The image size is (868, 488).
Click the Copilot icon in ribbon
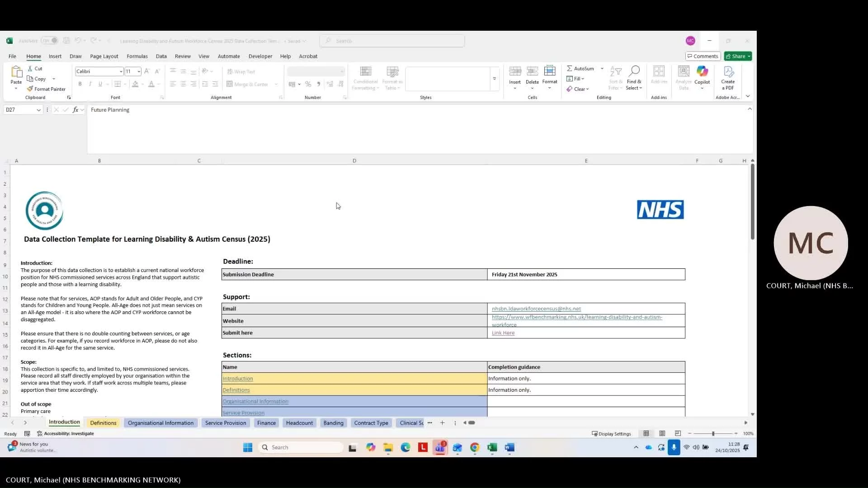pyautogui.click(x=702, y=72)
